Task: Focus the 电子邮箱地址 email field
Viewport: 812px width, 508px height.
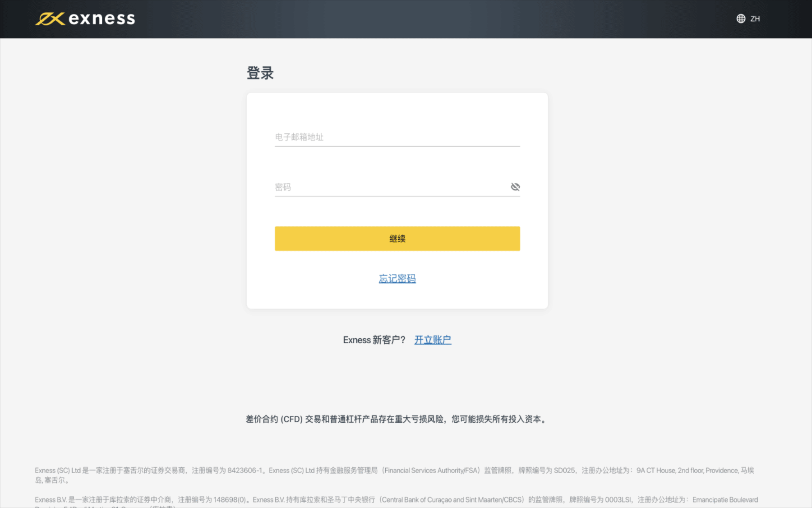Action: tap(397, 137)
